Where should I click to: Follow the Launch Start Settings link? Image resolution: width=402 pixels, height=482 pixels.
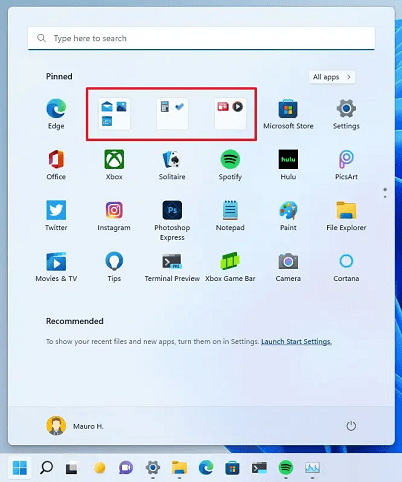tap(296, 341)
